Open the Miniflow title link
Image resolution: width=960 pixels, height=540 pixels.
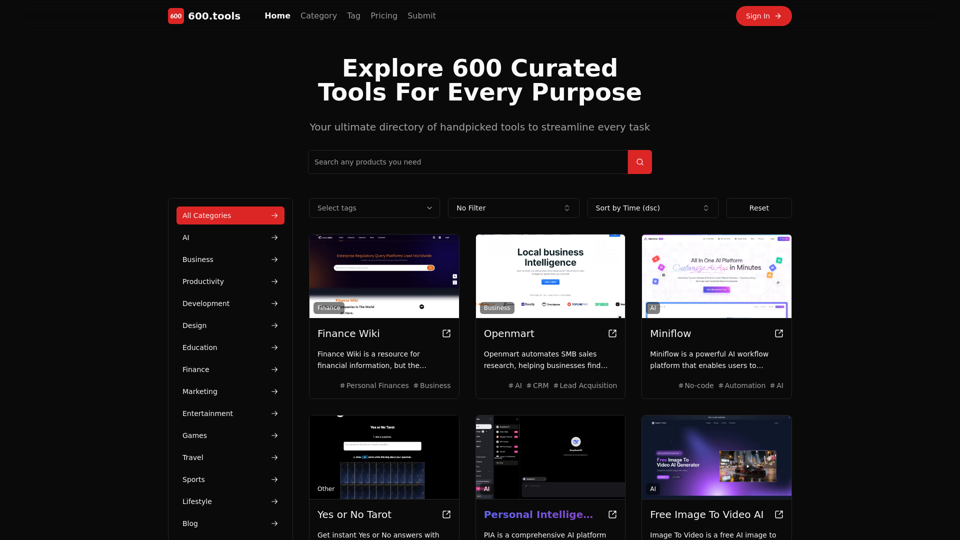(x=670, y=334)
